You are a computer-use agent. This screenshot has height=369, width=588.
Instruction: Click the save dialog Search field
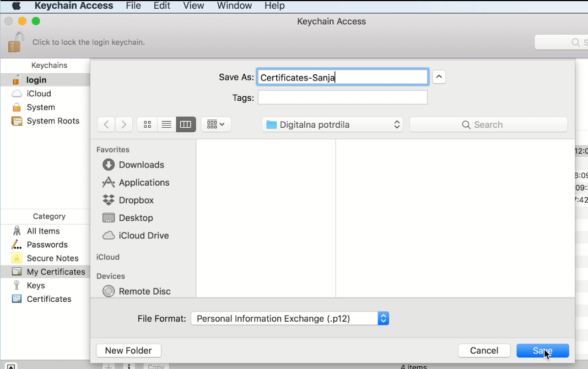(x=488, y=125)
